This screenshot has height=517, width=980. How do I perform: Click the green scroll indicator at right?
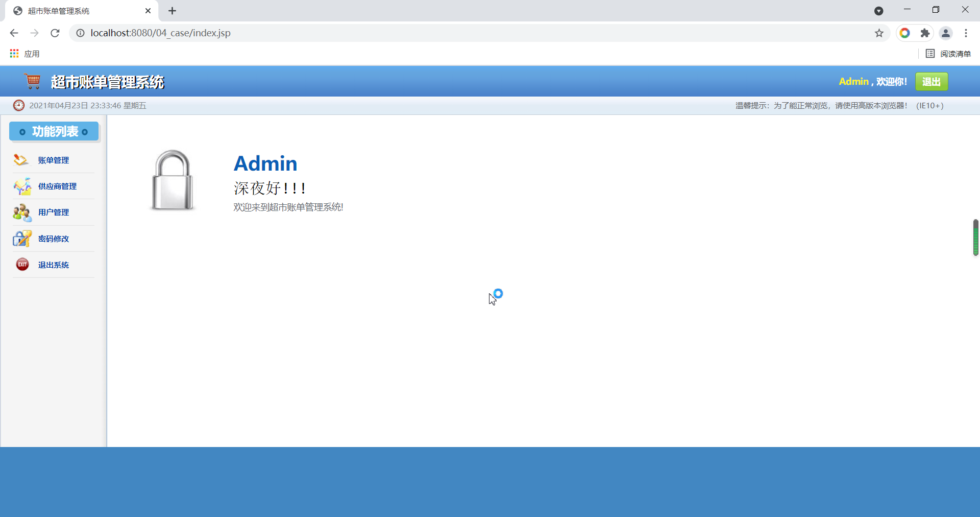975,238
